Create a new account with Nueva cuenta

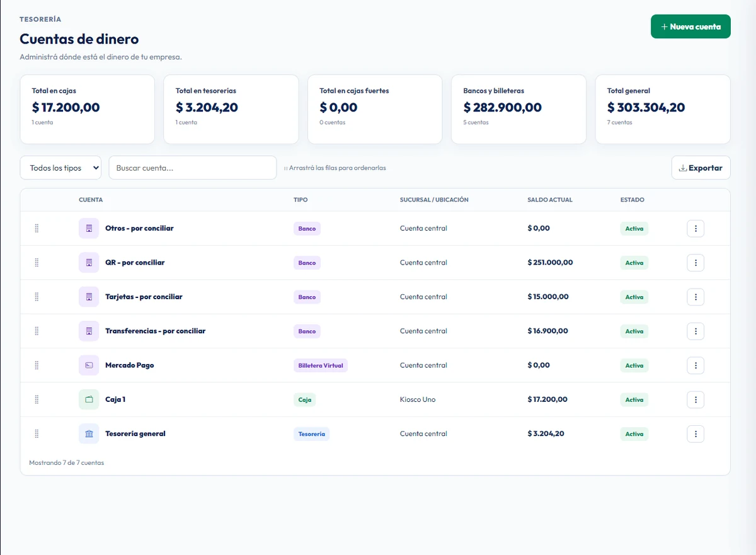(690, 26)
